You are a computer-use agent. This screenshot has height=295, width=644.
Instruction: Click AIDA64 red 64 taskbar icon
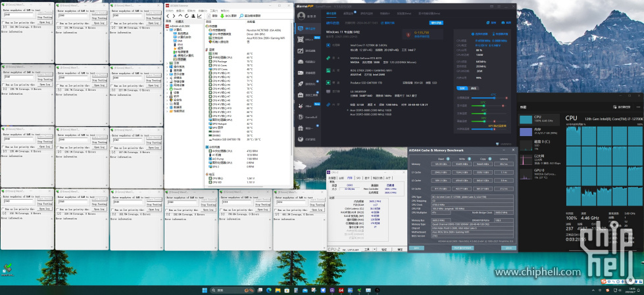pos(341,290)
